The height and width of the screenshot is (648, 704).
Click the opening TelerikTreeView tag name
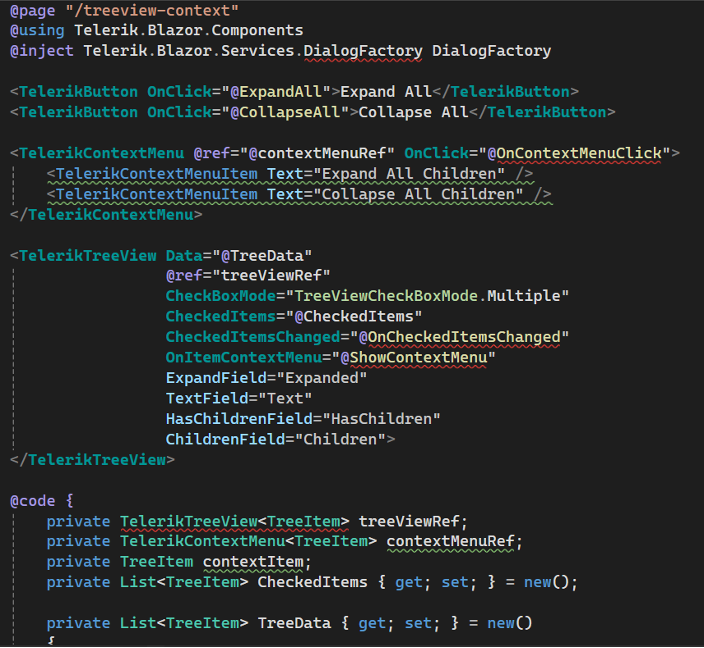click(88, 256)
